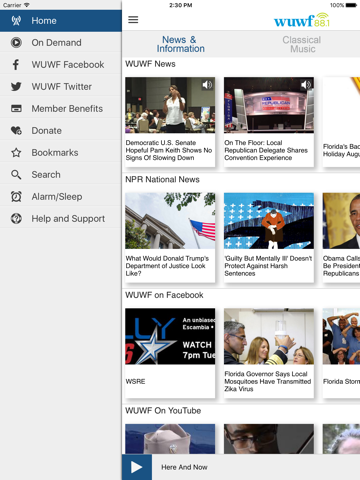This screenshot has width=360, height=480.
Task: Tap the WUWF News section heading
Action: point(150,64)
